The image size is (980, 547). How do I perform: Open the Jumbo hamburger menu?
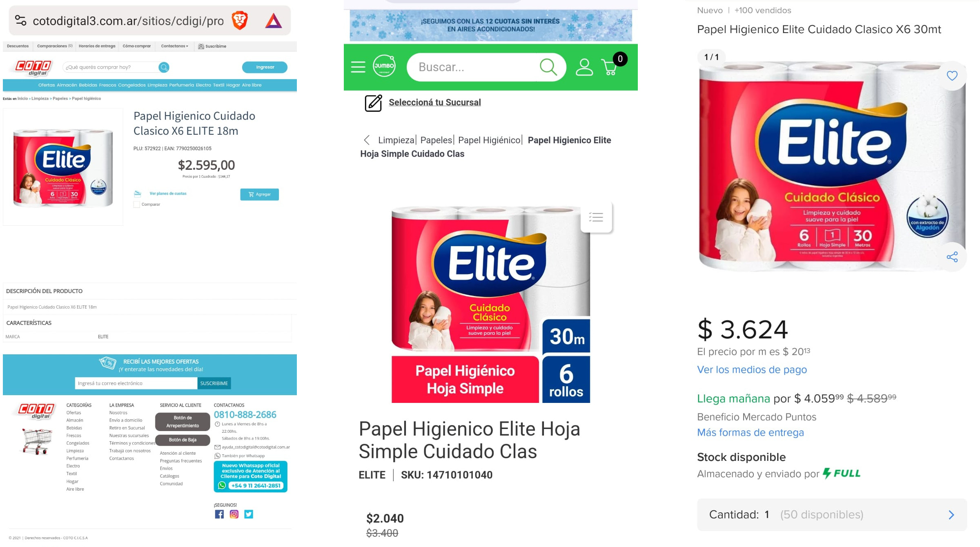pos(358,67)
